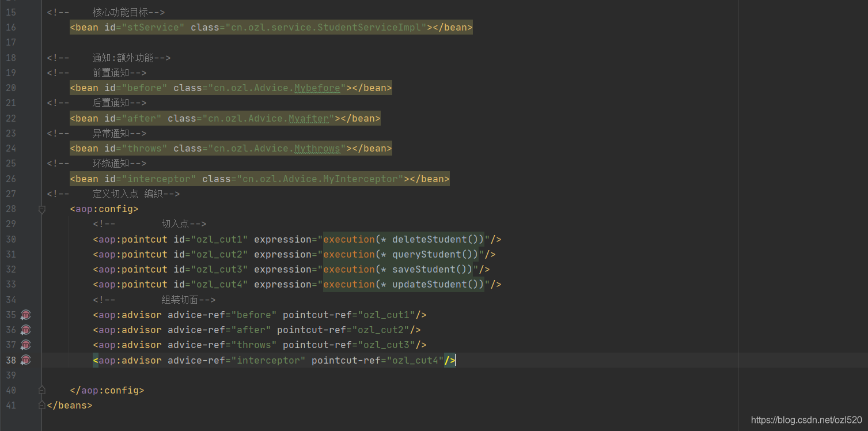Click advice-ref="after" on line 36
This screenshot has width=868, height=431.
tap(219, 330)
